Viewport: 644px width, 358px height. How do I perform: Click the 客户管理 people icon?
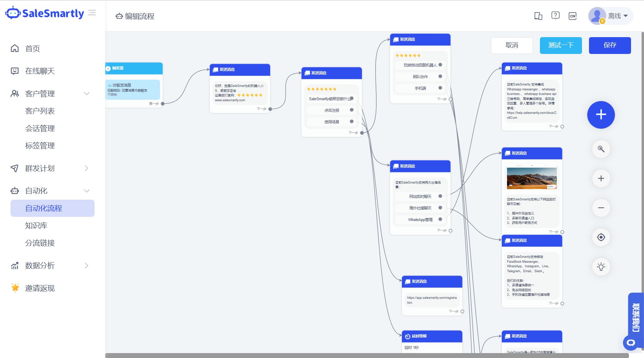point(15,94)
